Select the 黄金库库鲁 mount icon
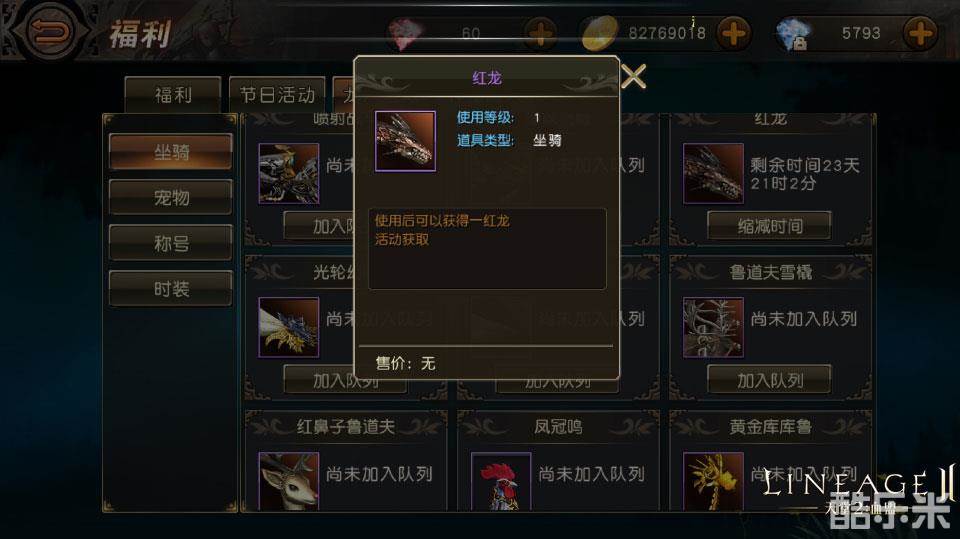 (x=713, y=481)
